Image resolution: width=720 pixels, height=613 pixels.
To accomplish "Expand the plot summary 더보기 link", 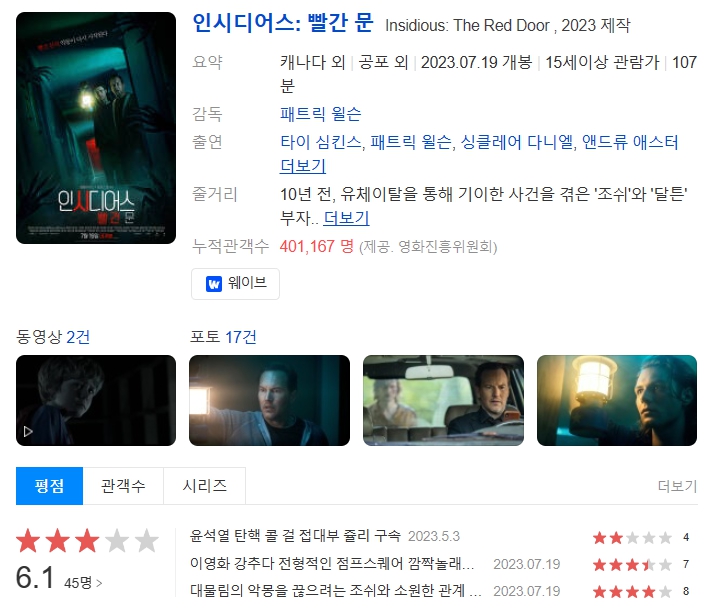I will point(346,218).
